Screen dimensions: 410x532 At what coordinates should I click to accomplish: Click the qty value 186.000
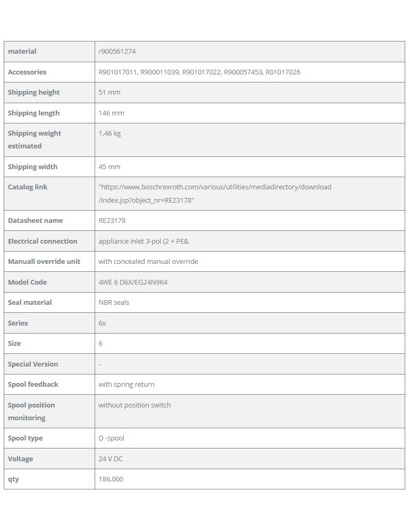(111, 479)
